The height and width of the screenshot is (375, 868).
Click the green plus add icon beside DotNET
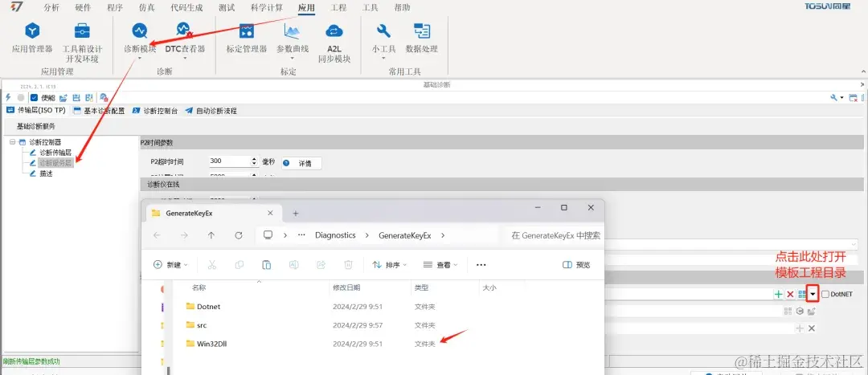(x=778, y=294)
